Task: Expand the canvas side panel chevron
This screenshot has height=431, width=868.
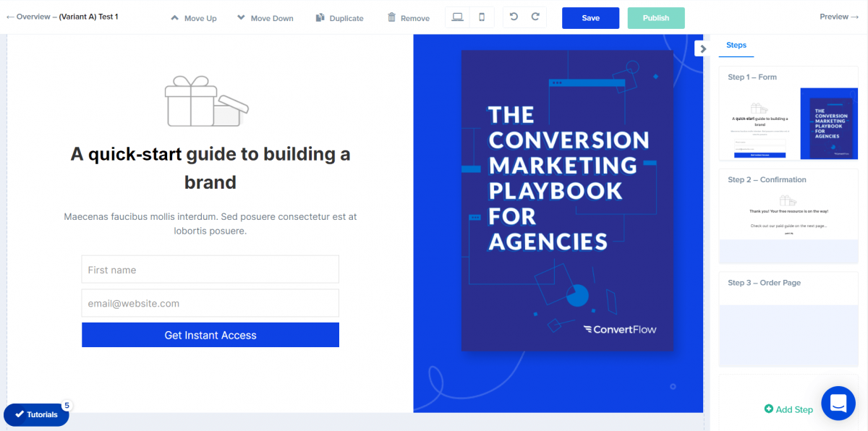Action: coord(702,48)
